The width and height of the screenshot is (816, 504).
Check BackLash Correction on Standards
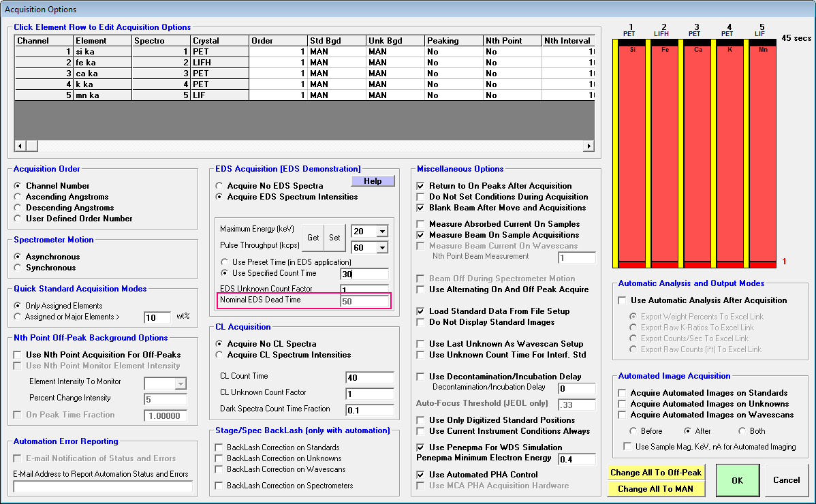pyautogui.click(x=219, y=447)
